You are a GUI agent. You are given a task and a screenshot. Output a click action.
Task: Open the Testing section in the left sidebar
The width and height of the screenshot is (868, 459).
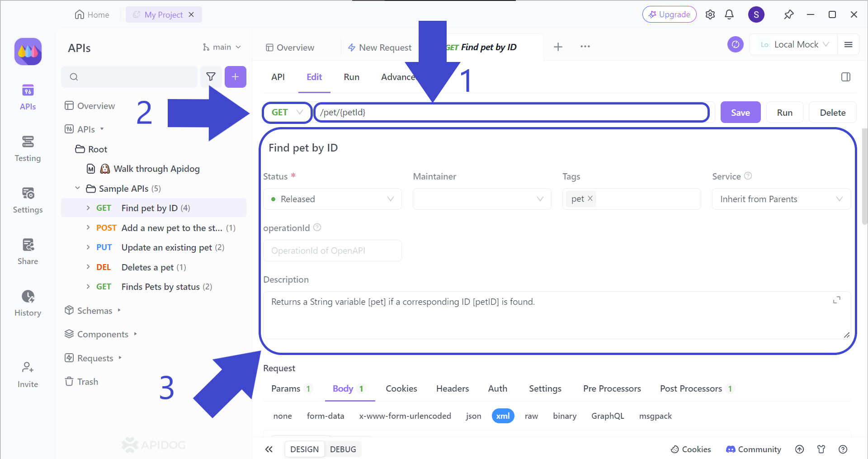click(x=28, y=149)
